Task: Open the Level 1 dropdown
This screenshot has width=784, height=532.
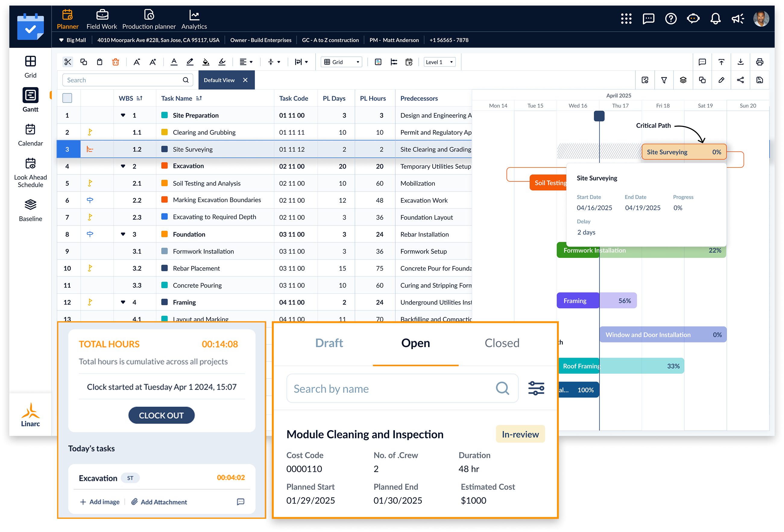Action: pyautogui.click(x=439, y=62)
